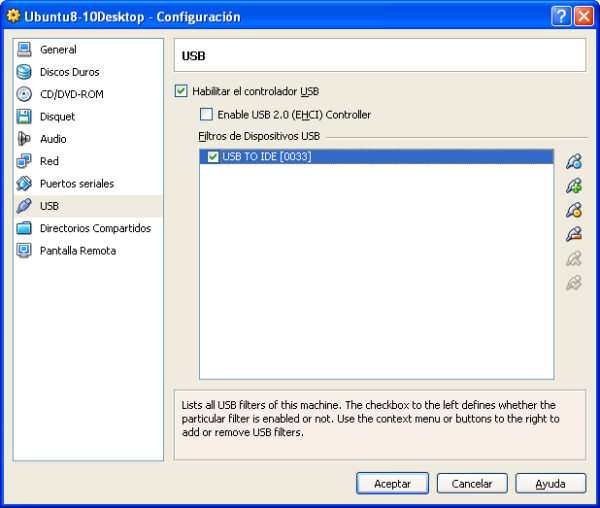Select CD/DVD-ROM in the settings list
This screenshot has height=508, width=600.
pyautogui.click(x=71, y=94)
